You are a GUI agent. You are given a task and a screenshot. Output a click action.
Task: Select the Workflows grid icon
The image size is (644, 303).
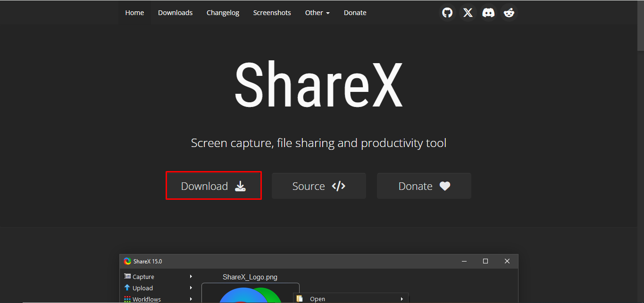tap(127, 299)
